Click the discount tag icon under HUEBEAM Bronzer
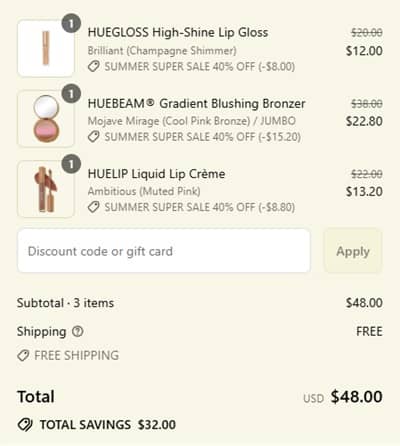Image resolution: width=400 pixels, height=446 pixels. tap(94, 137)
